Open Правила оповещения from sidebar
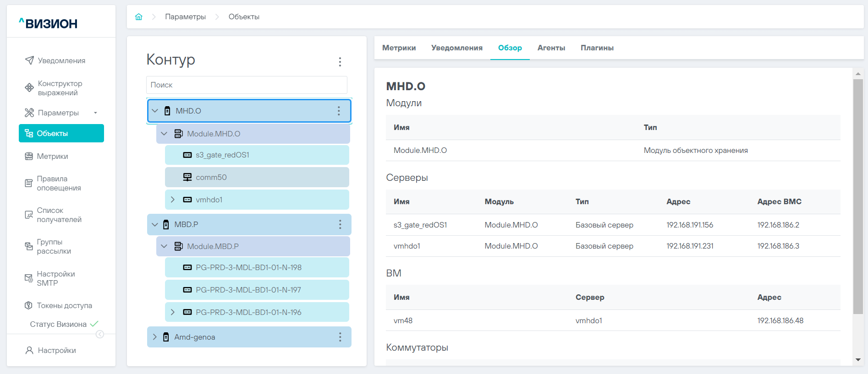The width and height of the screenshot is (868, 374). coord(58,183)
